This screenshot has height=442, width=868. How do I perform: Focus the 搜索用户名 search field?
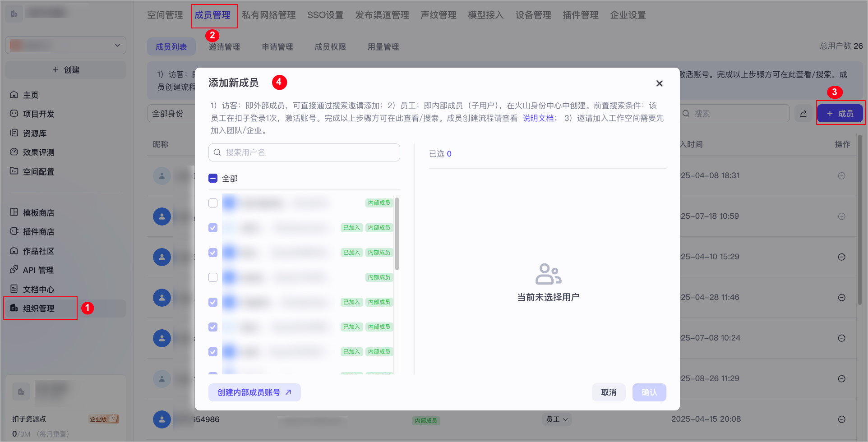pos(304,152)
